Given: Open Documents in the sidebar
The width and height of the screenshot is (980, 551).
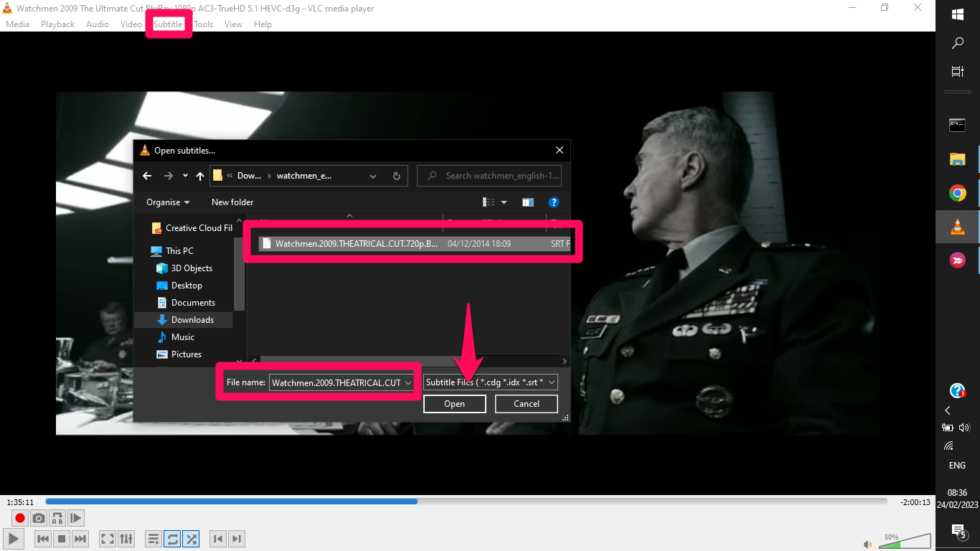Looking at the screenshot, I should pyautogui.click(x=185, y=303).
